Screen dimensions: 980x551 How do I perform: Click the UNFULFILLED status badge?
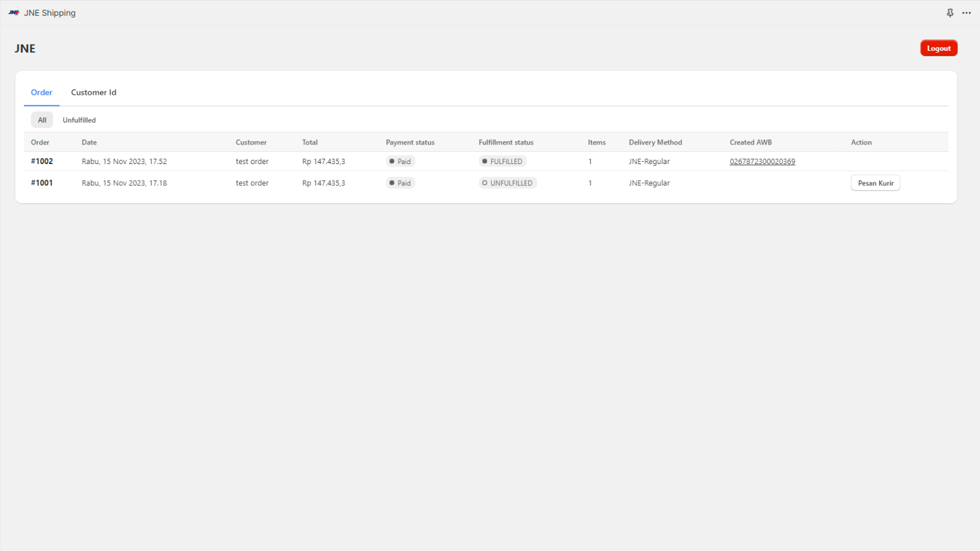tap(508, 183)
